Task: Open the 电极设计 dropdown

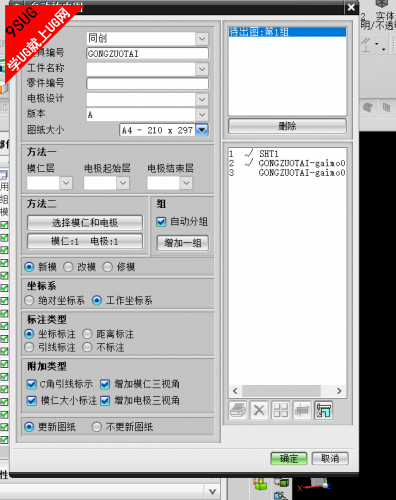Action: pos(202,99)
